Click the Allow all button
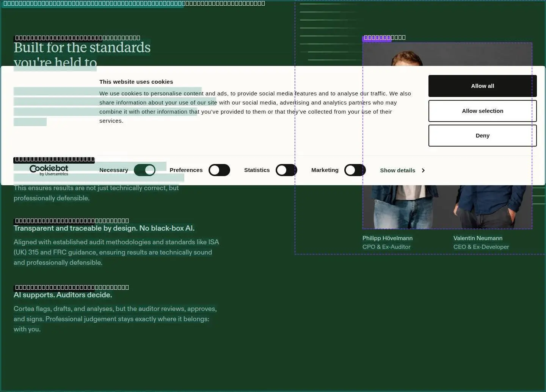Image resolution: width=546 pixels, height=392 pixels. (x=483, y=86)
